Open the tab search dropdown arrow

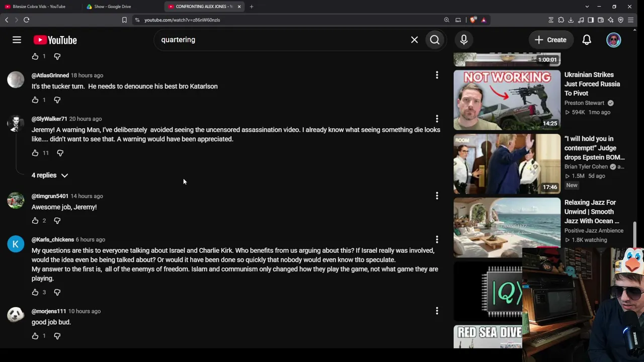coord(587,7)
